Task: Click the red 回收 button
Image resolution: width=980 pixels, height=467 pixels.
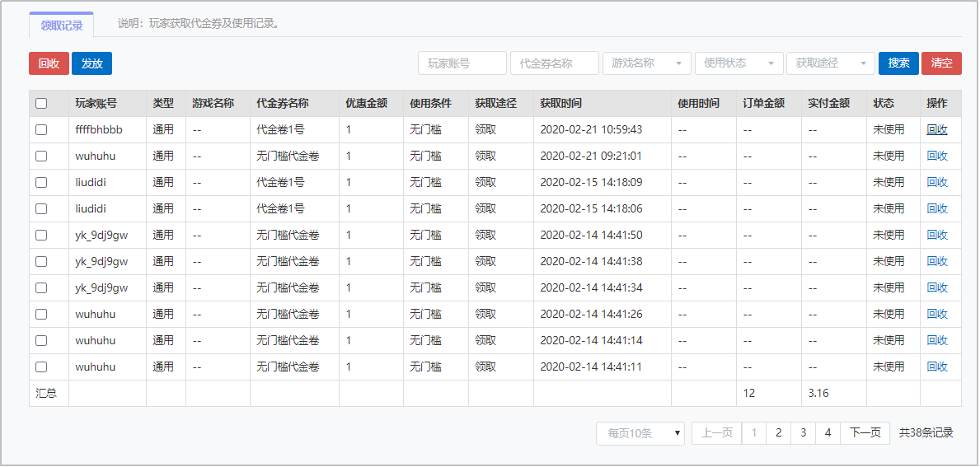Action: 49,63
